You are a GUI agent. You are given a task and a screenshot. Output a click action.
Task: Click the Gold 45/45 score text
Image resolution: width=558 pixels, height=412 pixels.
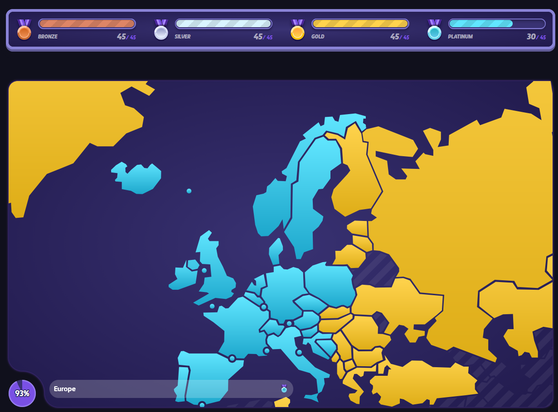click(x=400, y=37)
